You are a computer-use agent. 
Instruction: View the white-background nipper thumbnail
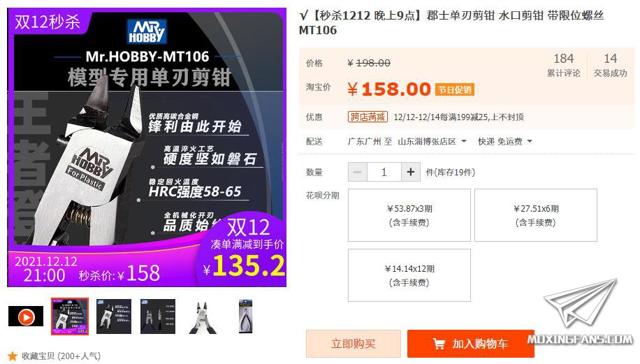pyautogui.click(x=202, y=317)
